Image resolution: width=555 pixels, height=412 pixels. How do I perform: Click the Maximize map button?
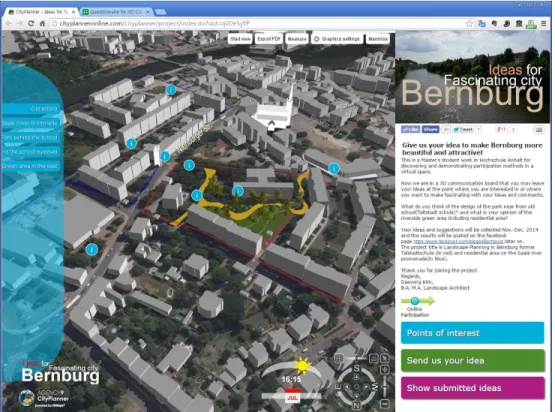click(x=378, y=39)
